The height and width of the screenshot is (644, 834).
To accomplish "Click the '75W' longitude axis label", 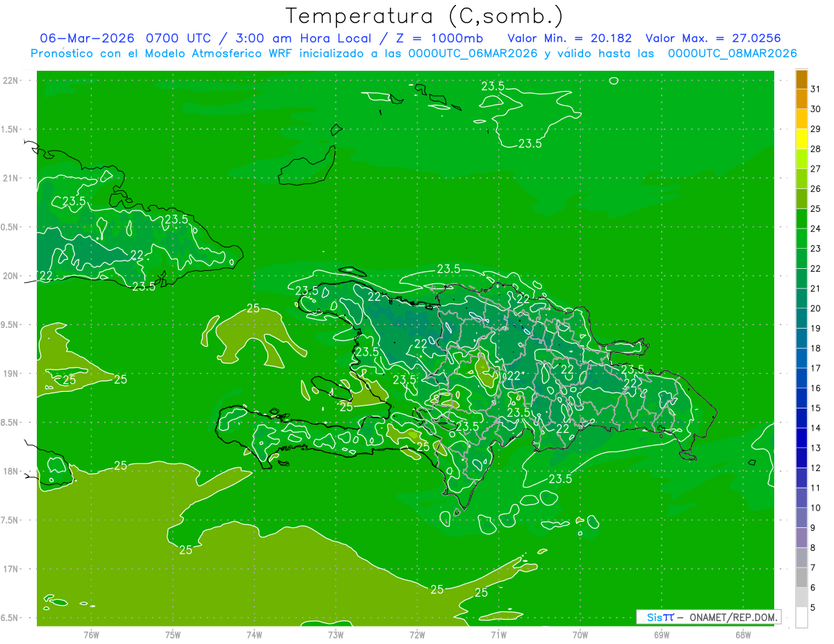I will pyautogui.click(x=173, y=635).
